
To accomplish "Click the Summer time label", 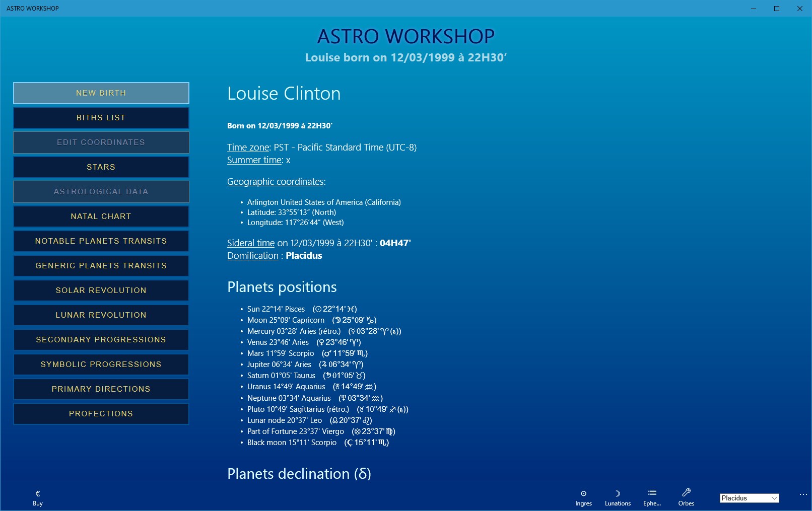I will [254, 160].
